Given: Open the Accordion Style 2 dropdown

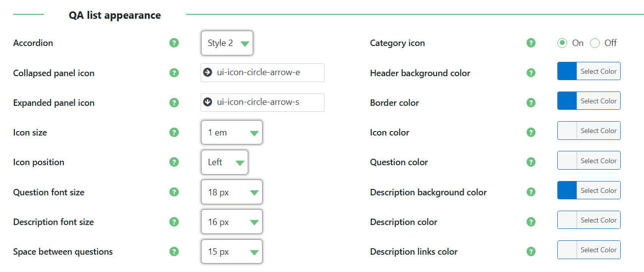Looking at the screenshot, I should point(227,43).
